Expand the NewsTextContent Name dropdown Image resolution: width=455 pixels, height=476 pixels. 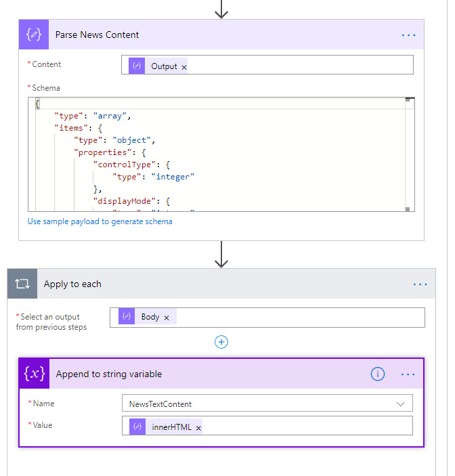pyautogui.click(x=399, y=404)
